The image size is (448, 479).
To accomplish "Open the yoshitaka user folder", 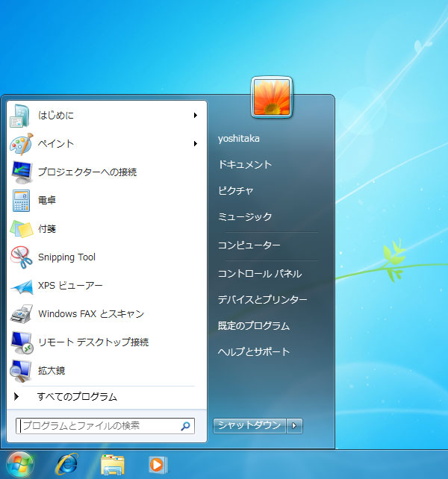I will (x=239, y=139).
